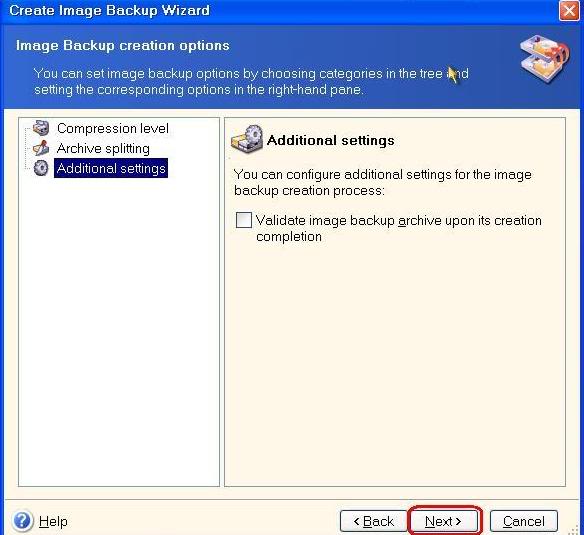Open the Help link
Image resolution: width=584 pixels, height=535 pixels.
point(53,521)
